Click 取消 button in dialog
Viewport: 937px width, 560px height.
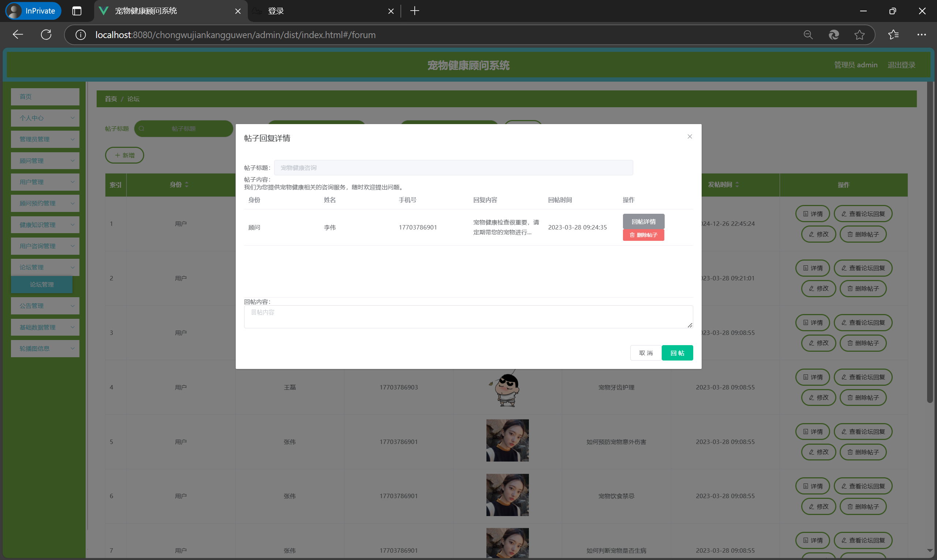(645, 353)
